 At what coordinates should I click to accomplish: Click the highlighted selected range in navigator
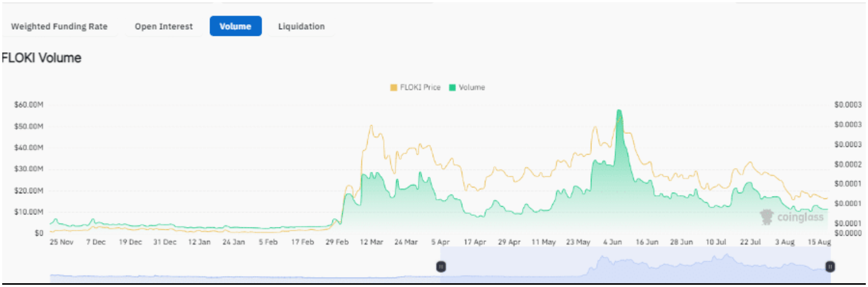pyautogui.click(x=635, y=264)
